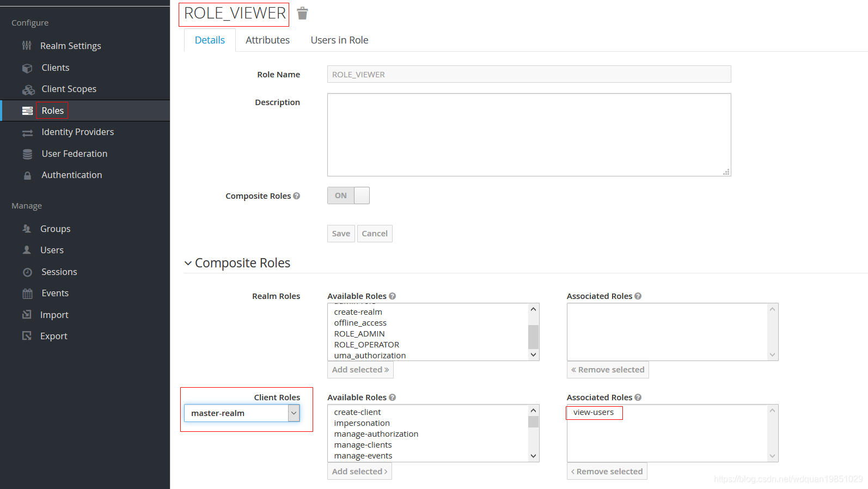The height and width of the screenshot is (489, 868).
Task: Select view-users in Associated Roles list
Action: [594, 412]
